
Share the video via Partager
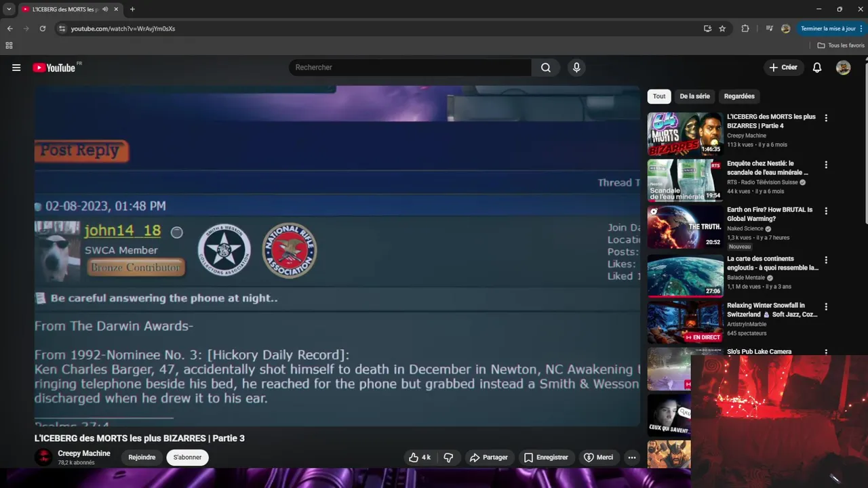488,457
